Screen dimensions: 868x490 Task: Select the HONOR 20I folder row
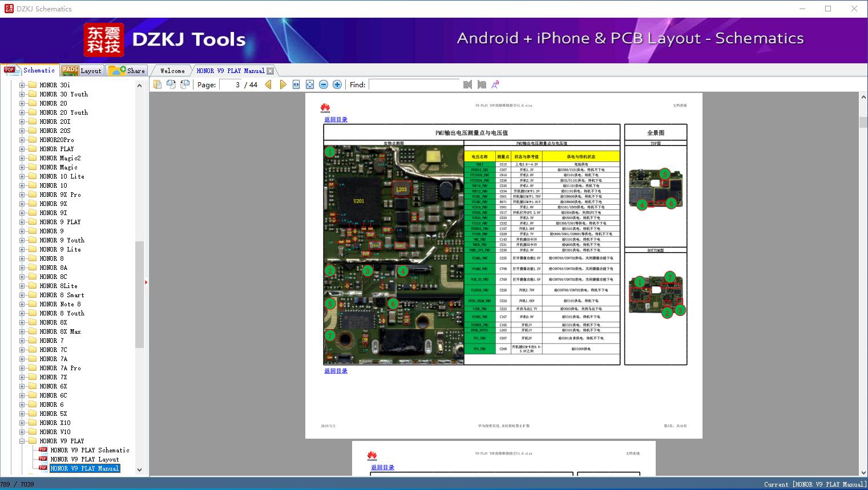(55, 122)
